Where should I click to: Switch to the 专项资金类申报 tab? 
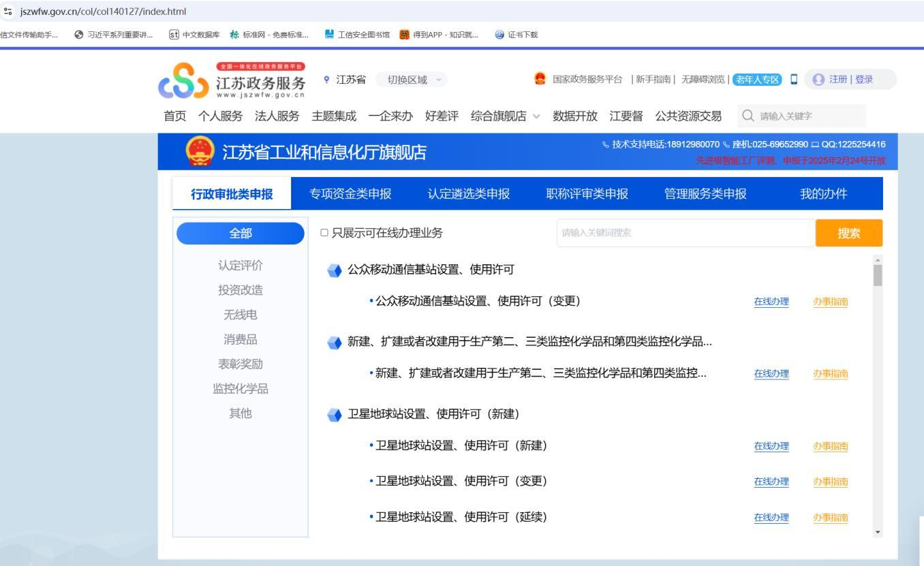(x=350, y=194)
